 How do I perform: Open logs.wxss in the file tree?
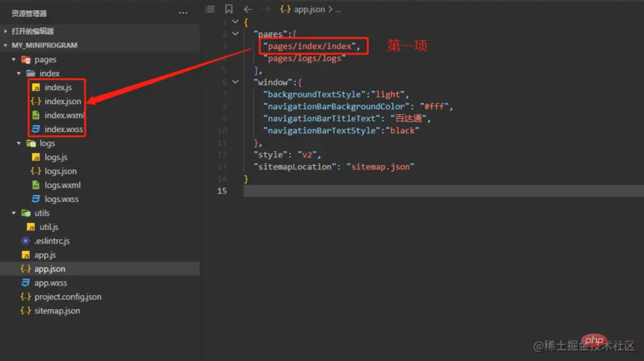pos(62,199)
